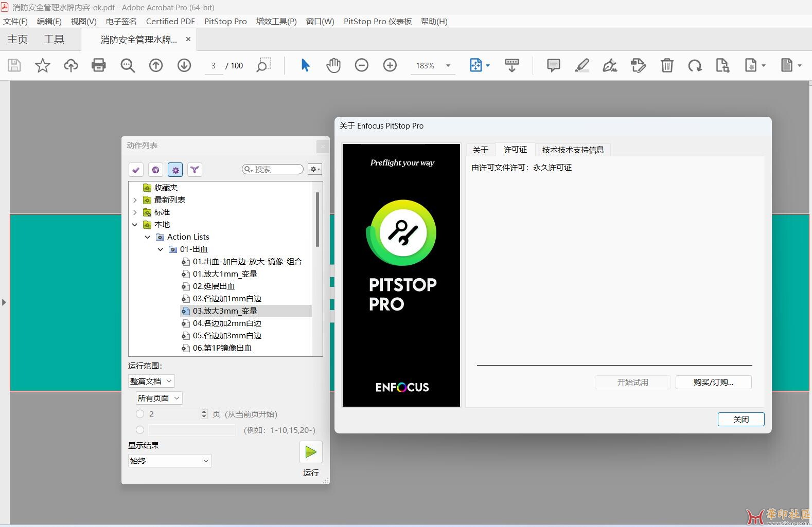Open the 整篇文档 run range dropdown

click(151, 381)
